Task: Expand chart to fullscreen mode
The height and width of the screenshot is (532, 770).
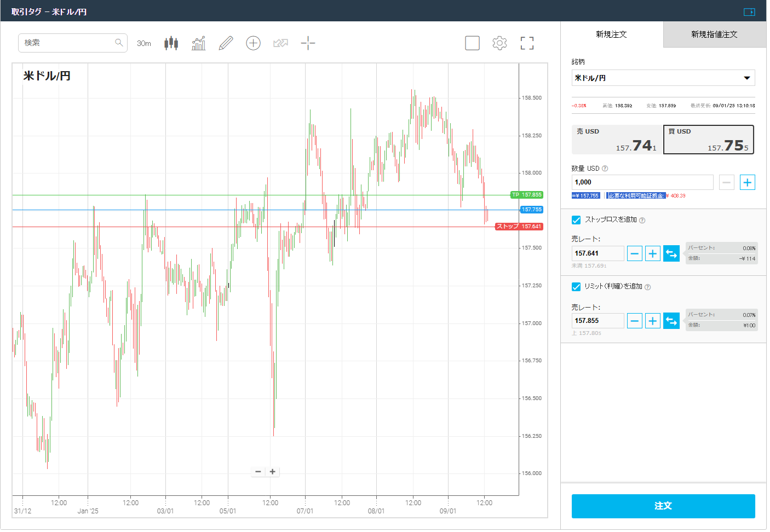Action: pyautogui.click(x=527, y=43)
